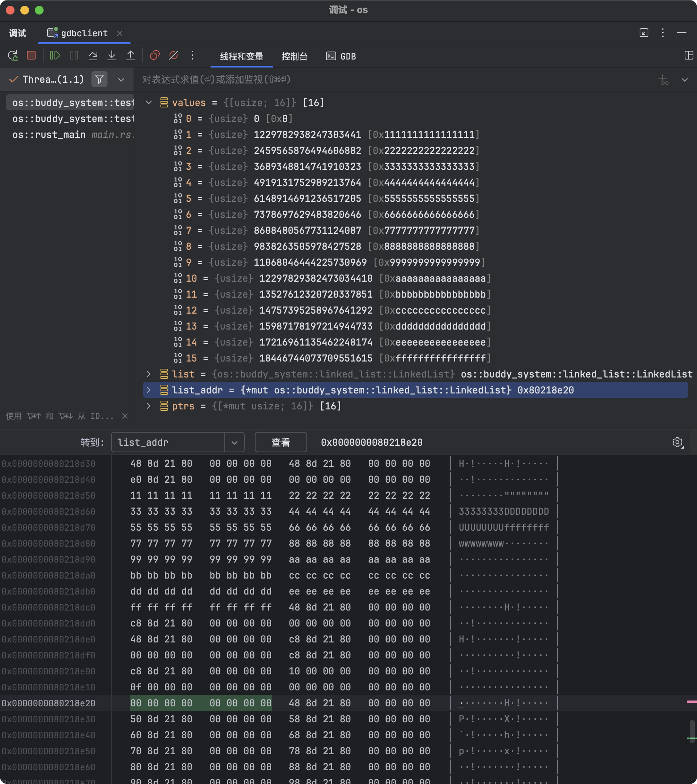Image resolution: width=697 pixels, height=784 pixels.
Task: Toggle the thread frames filter
Action: click(x=99, y=79)
